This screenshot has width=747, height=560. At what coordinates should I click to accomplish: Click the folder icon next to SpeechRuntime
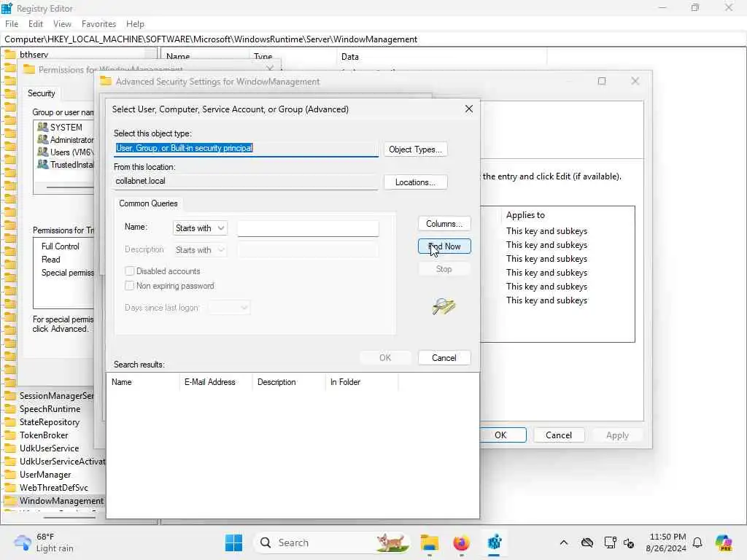(x=9, y=408)
